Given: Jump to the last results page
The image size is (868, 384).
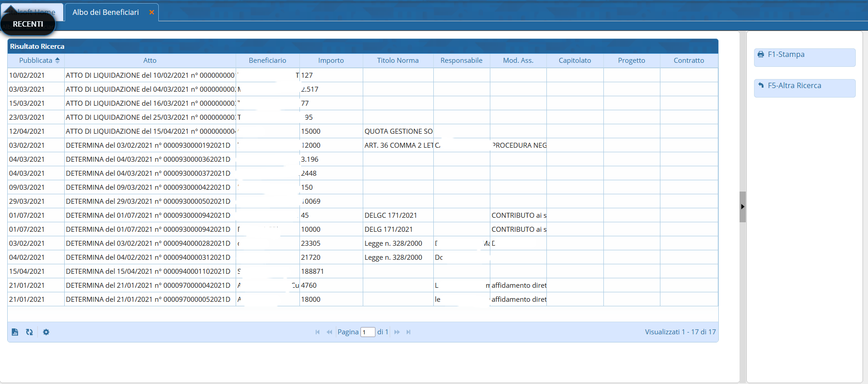Looking at the screenshot, I should click(x=408, y=332).
